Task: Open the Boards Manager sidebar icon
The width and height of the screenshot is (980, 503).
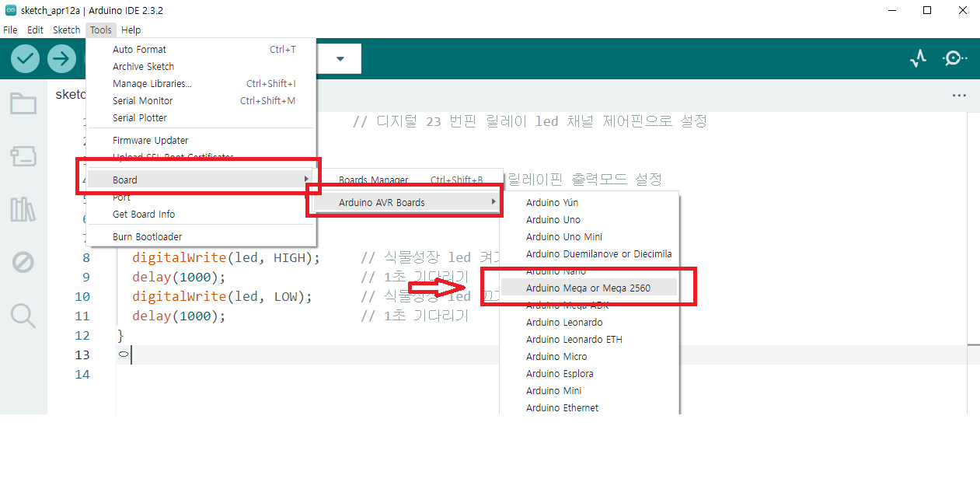Action: [23, 156]
